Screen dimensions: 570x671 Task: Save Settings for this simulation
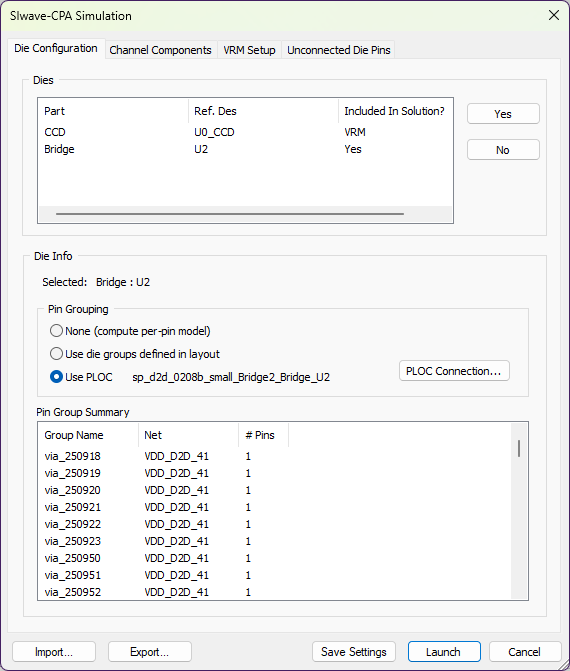pos(353,652)
